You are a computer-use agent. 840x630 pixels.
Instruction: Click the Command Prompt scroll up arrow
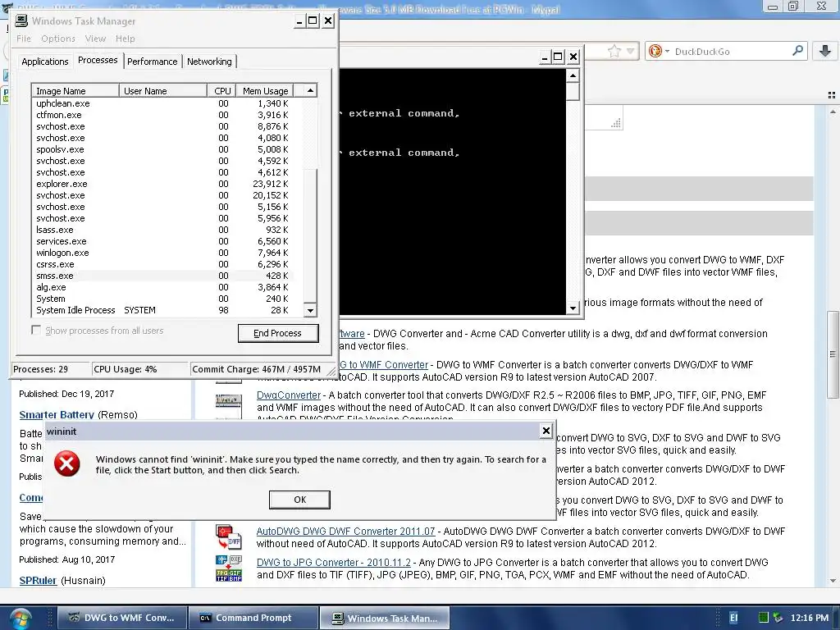[x=573, y=75]
